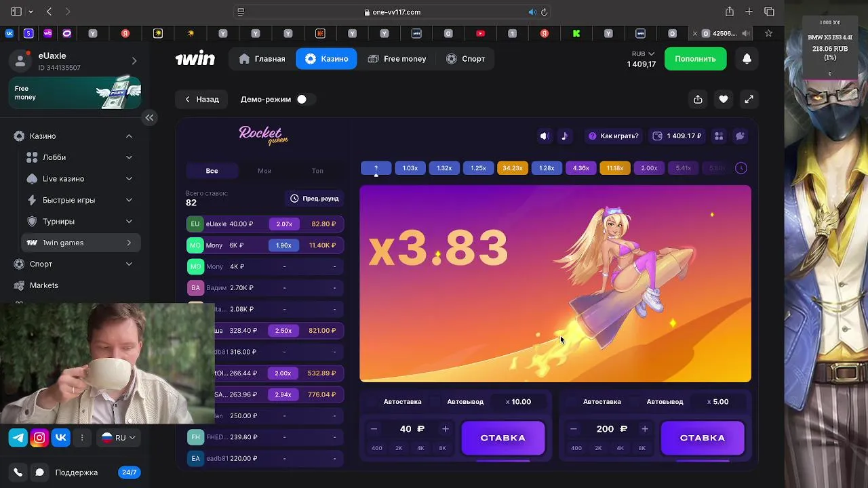Viewport: 868px width, 488px height.
Task: Expand the Спорт sidebar section
Action: click(x=129, y=264)
